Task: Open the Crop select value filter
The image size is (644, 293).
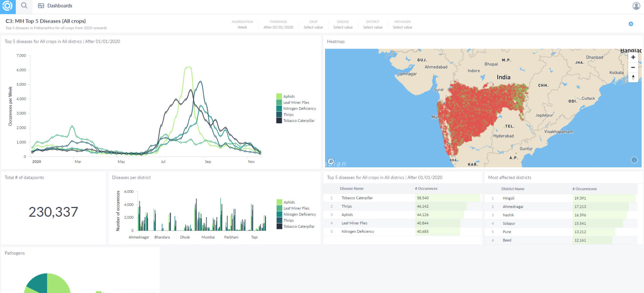Action: click(313, 24)
